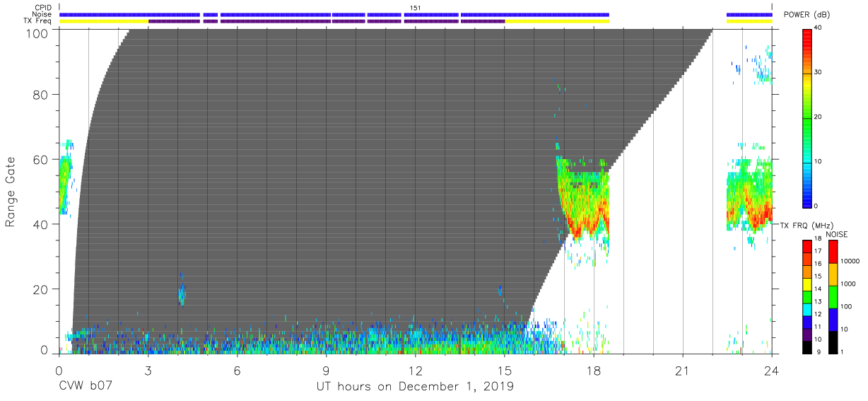The image size is (868, 401).
Task: Click the 'POWER (dB)' colorbar title
Action: click(807, 15)
